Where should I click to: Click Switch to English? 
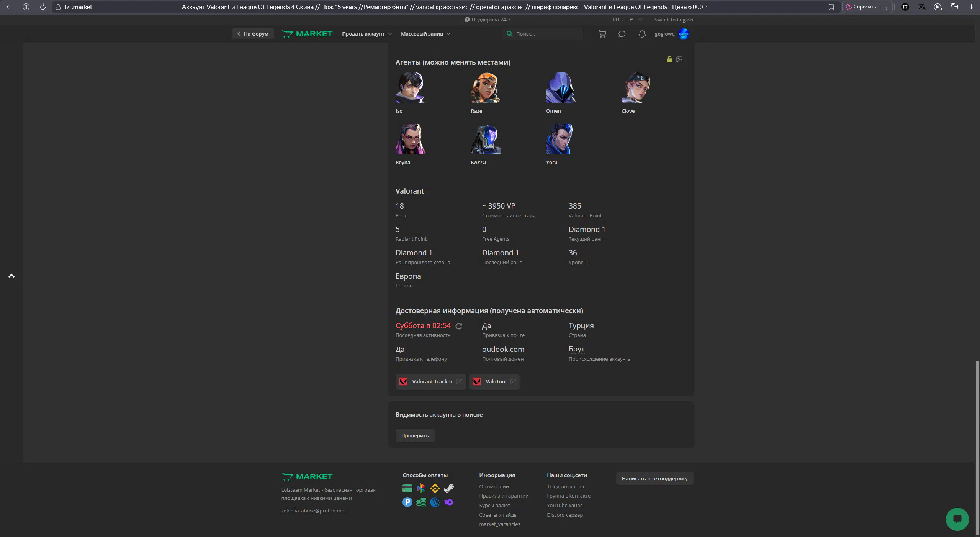674,20
